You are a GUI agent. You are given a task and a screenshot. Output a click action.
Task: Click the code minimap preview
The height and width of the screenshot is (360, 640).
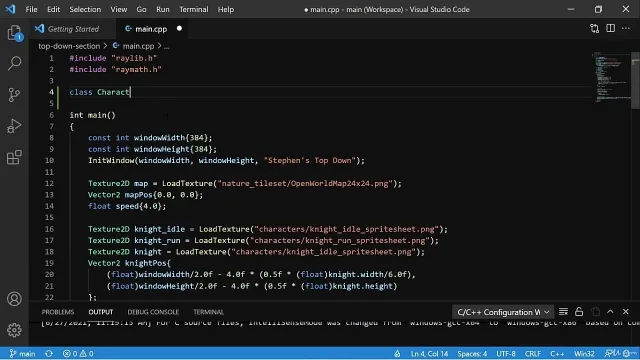pyautogui.click(x=611, y=77)
